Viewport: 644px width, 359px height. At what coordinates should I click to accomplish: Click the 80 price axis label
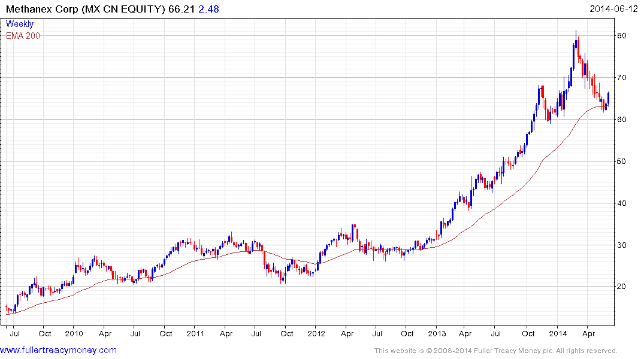[621, 36]
